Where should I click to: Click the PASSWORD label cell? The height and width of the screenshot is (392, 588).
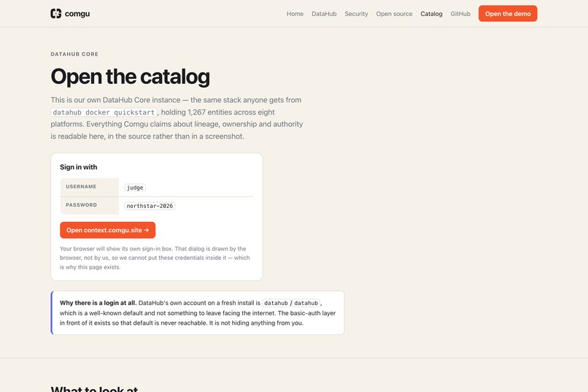pyautogui.click(x=89, y=205)
